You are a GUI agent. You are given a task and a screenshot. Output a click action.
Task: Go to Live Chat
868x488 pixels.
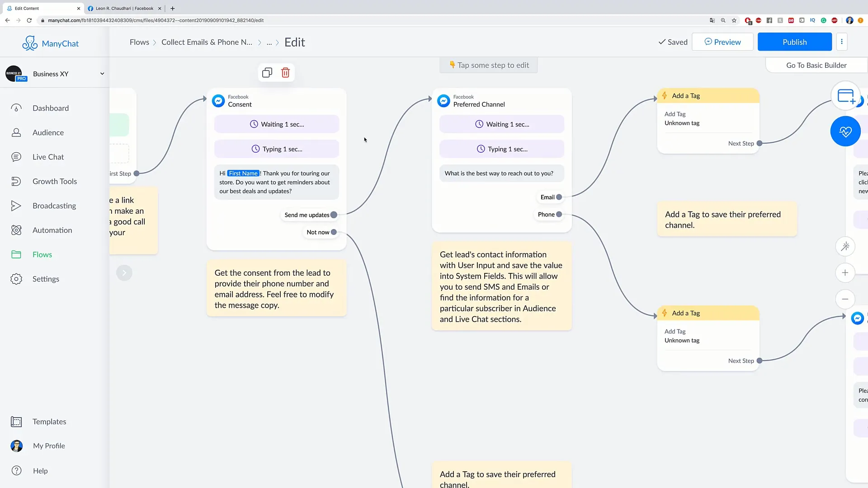pyautogui.click(x=48, y=157)
